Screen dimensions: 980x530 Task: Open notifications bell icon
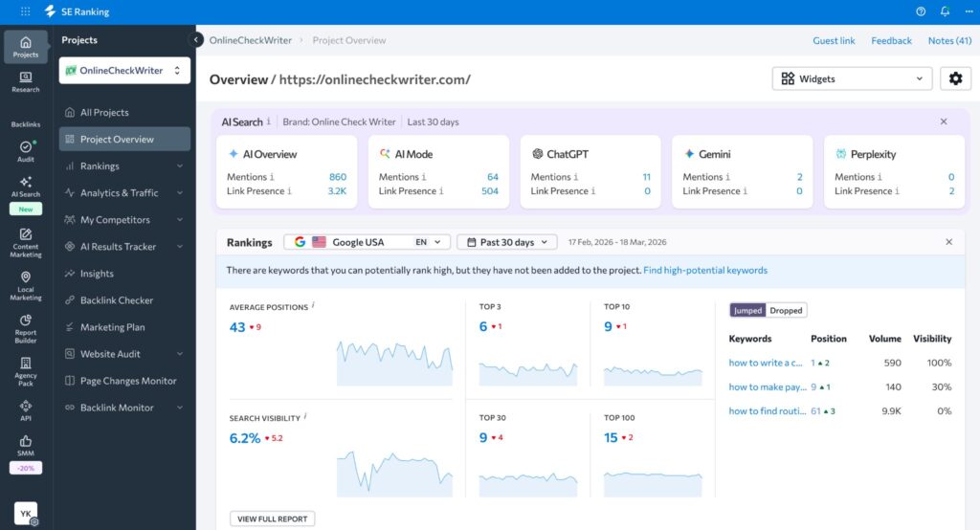click(x=945, y=11)
